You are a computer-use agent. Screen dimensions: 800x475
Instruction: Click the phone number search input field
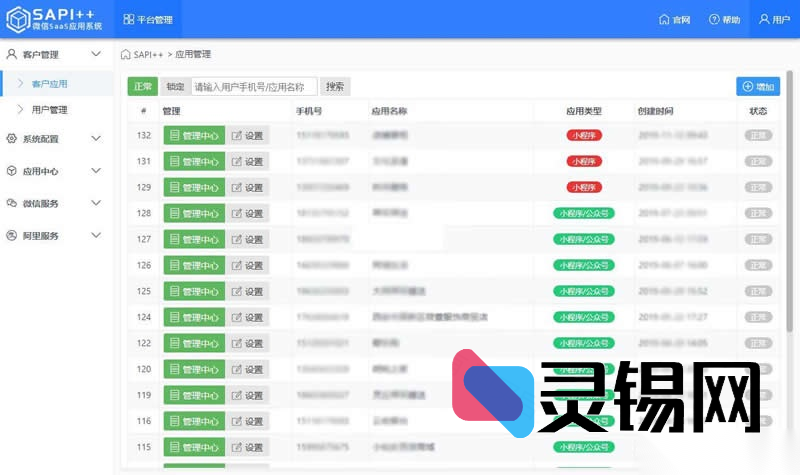click(254, 87)
